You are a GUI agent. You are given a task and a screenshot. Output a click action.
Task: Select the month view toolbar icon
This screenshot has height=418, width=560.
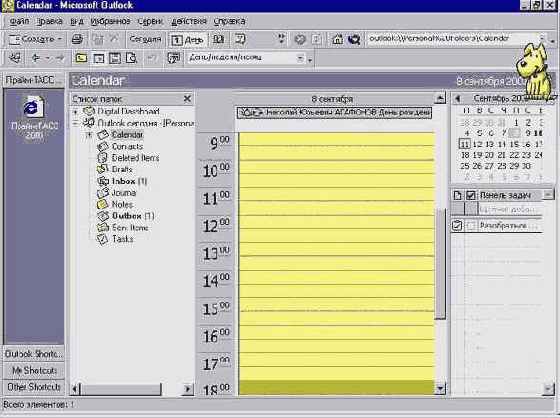(x=240, y=39)
